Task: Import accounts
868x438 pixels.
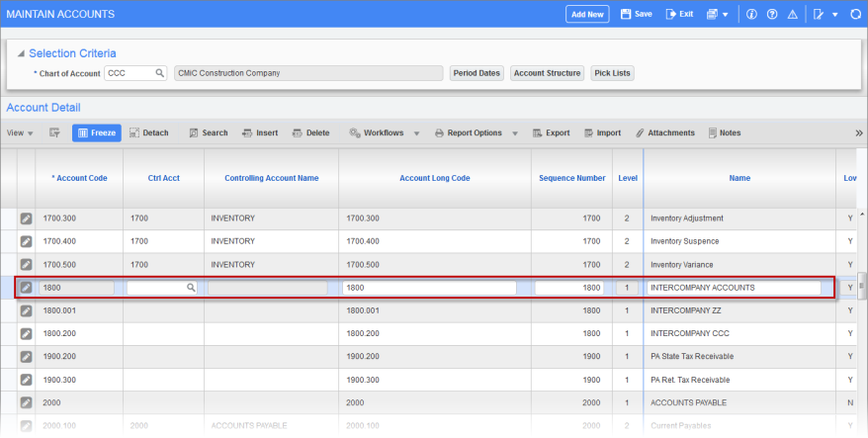Action: 602,132
